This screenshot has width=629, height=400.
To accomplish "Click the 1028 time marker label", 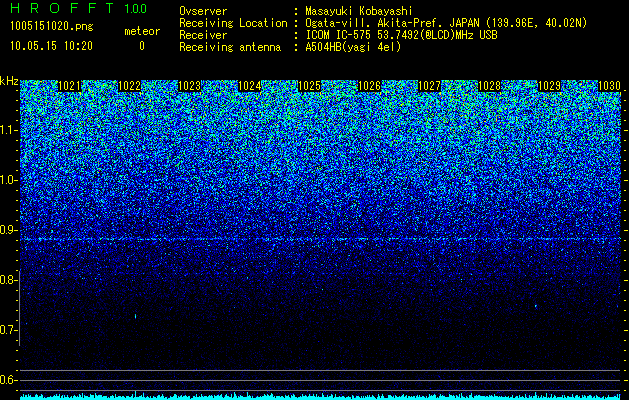I will 490,86.
